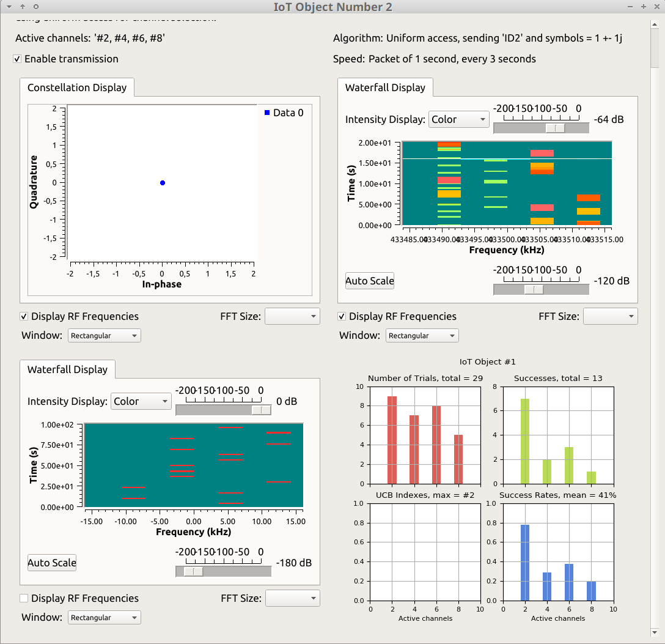Screen dimensions: 665x644
Task: Maximize the IoT Object Number 2 window
Action: click(644, 7)
